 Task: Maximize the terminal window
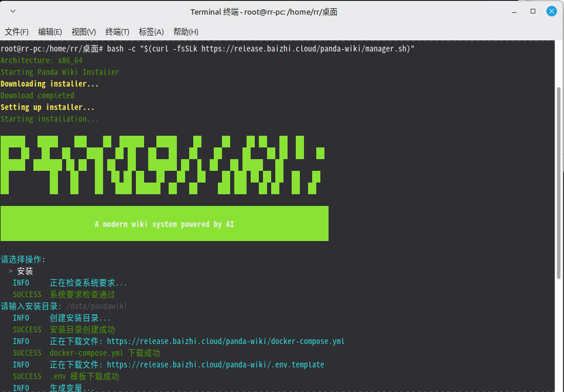tap(533, 12)
